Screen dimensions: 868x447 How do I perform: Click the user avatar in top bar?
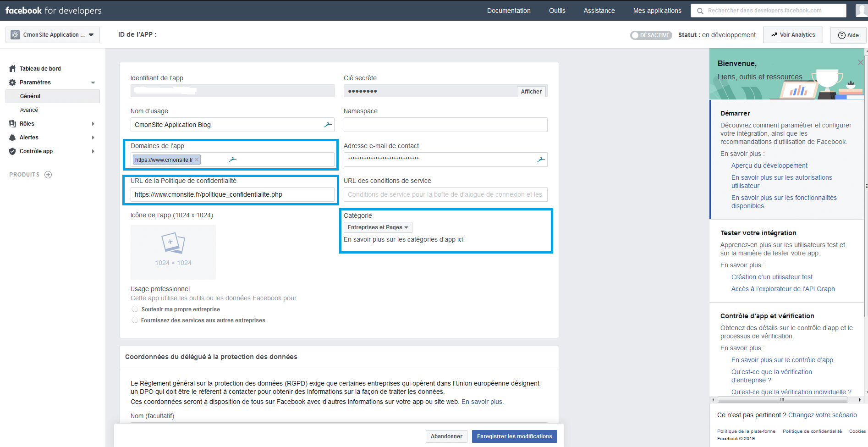click(861, 10)
